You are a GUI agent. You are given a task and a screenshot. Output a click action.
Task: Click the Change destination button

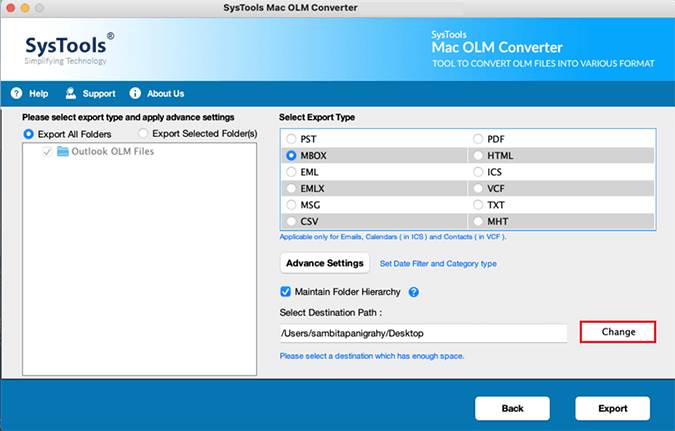pos(618,332)
